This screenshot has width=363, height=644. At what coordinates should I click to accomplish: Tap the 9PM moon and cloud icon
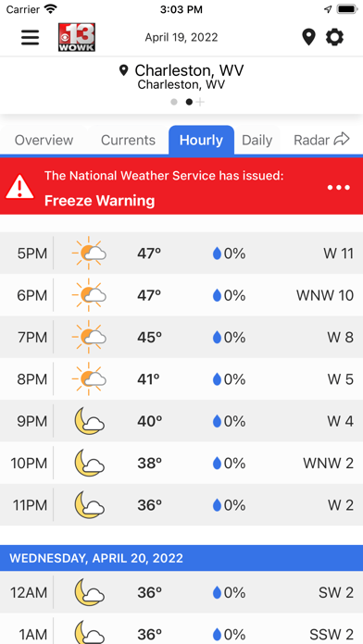(89, 421)
